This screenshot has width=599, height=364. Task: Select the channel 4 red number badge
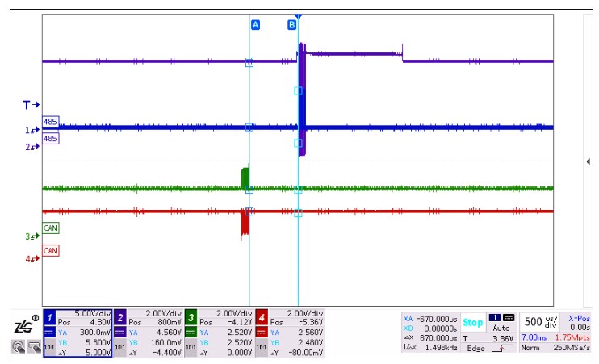coord(262,317)
